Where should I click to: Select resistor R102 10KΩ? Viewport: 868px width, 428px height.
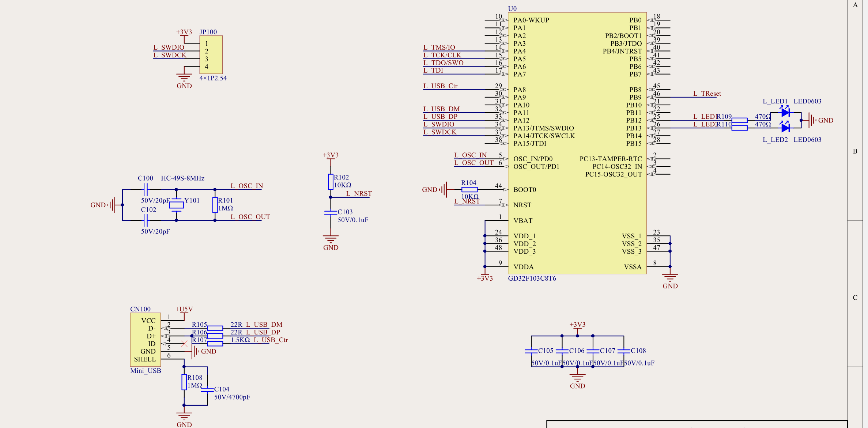coord(331,182)
